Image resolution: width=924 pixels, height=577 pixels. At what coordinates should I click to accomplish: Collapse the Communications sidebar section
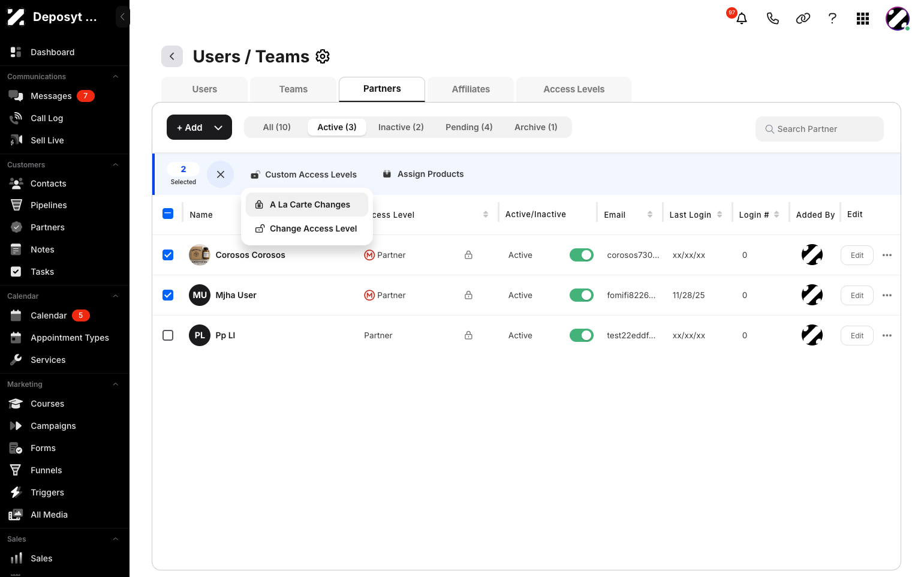(x=116, y=77)
